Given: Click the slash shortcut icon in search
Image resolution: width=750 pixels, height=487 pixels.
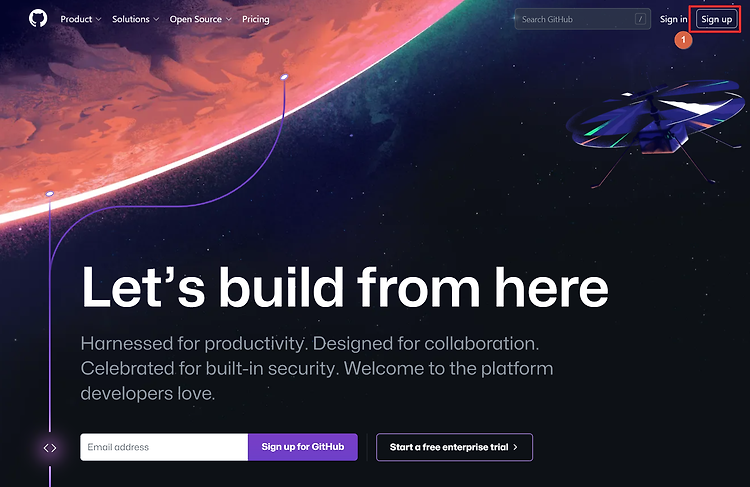Looking at the screenshot, I should 640,19.
